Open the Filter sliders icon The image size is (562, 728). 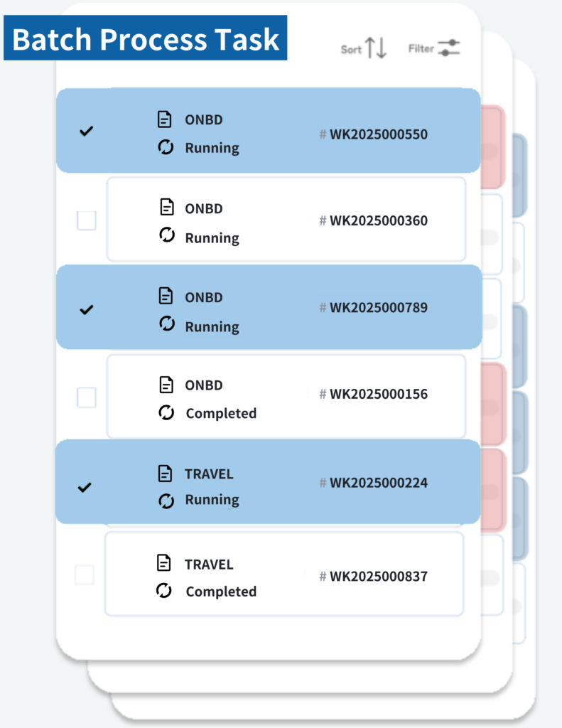(x=448, y=48)
